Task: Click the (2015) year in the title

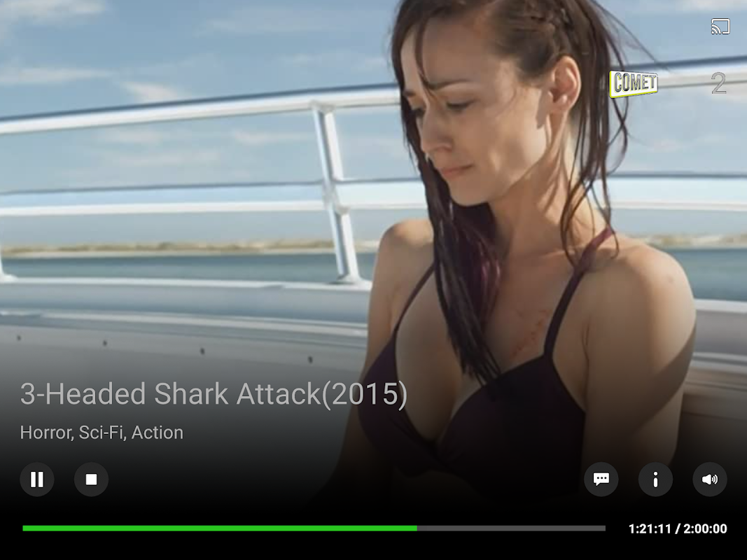Action: [x=365, y=394]
